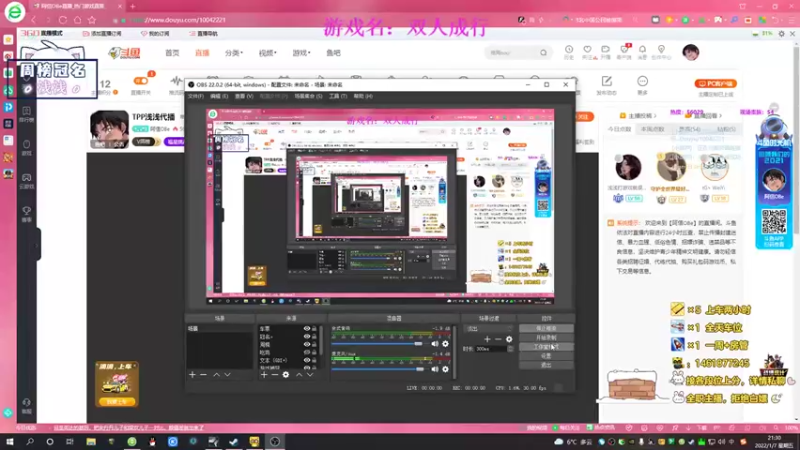
Task: Toggle lock on the second OBS source
Action: pos(314,337)
